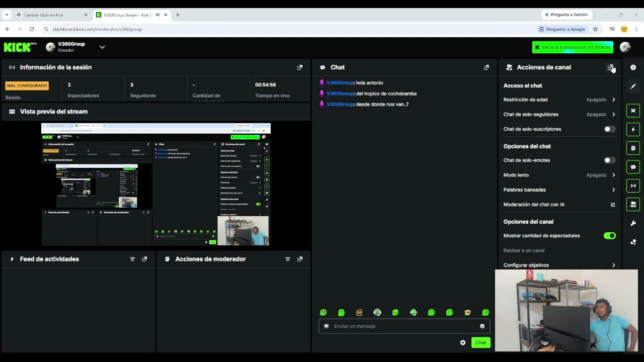Open the browser tab list dropdown
The image size is (644, 362).
click(x=7, y=15)
